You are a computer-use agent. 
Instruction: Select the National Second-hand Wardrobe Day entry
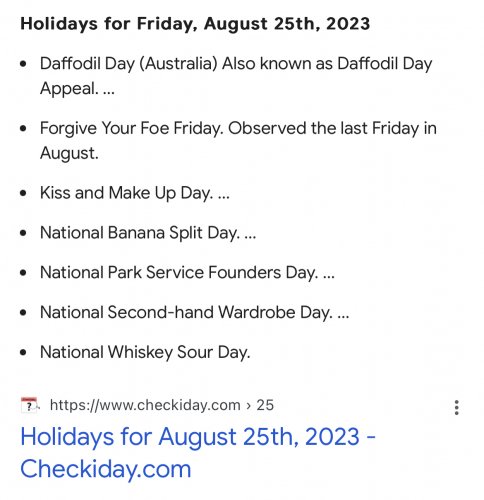point(195,313)
